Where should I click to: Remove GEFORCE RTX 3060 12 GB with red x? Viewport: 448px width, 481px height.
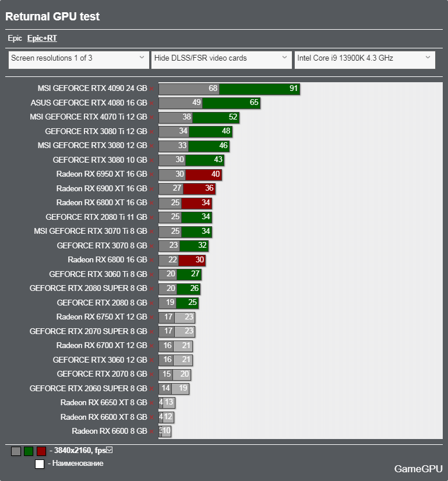151,360
